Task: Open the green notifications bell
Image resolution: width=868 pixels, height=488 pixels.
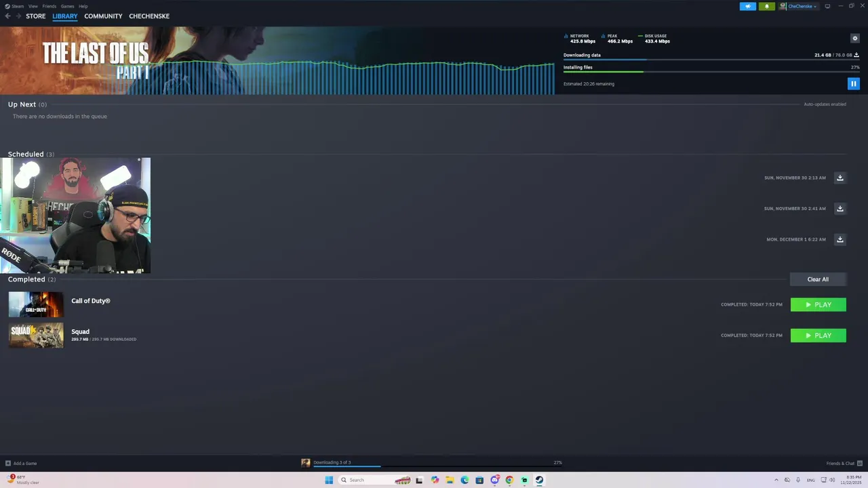Action: (x=767, y=6)
